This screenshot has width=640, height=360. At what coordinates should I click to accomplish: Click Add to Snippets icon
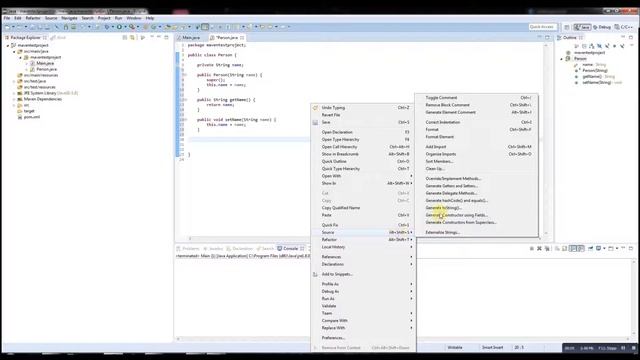coord(315,274)
